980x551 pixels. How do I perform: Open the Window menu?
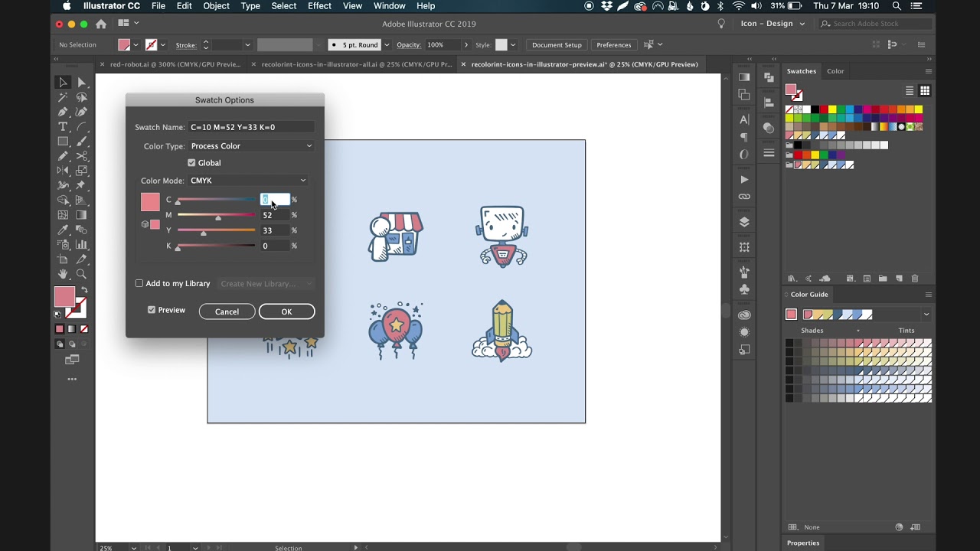pos(389,6)
